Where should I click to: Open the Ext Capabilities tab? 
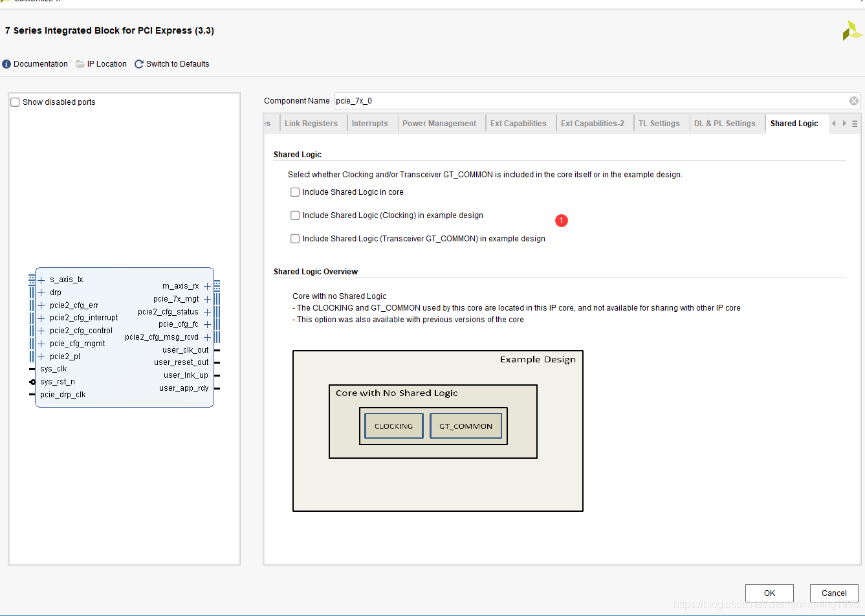[x=518, y=124]
